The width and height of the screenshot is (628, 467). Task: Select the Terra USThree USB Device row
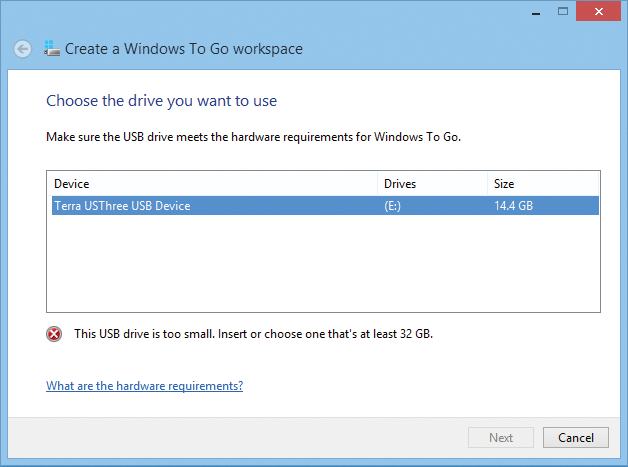tap(325, 205)
